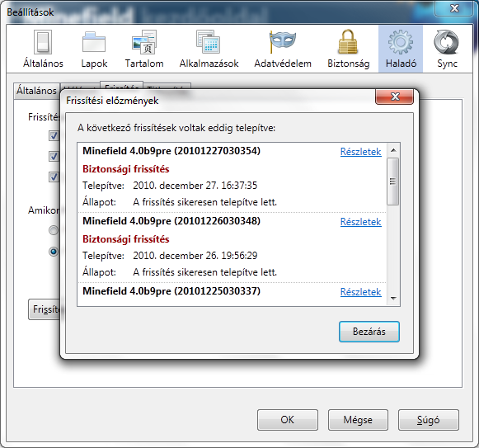Click the install date 2010. december 27. 16:37:35
The width and height of the screenshot is (479, 448).
[x=195, y=186]
